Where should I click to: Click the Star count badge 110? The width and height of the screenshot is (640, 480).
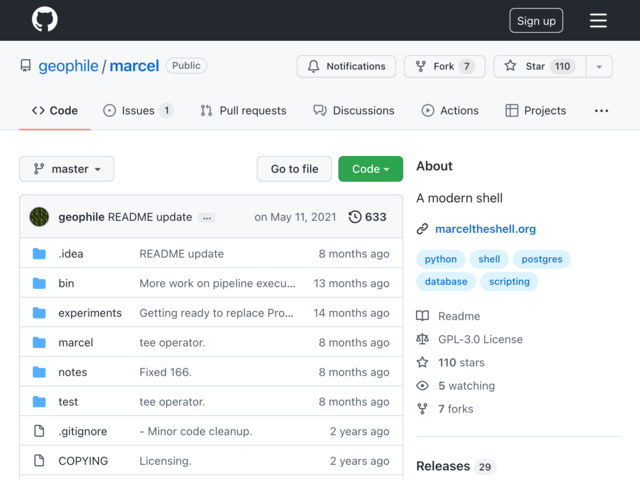click(562, 66)
